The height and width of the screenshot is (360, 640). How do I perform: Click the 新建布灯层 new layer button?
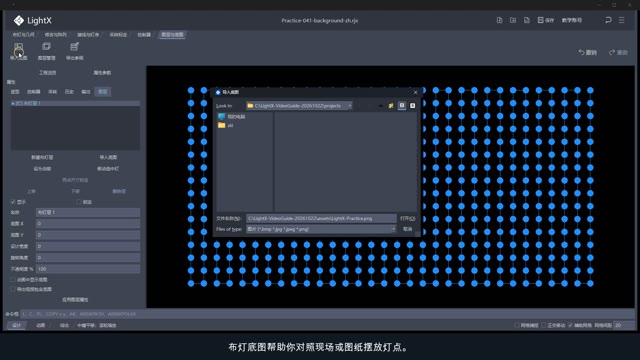[42, 157]
